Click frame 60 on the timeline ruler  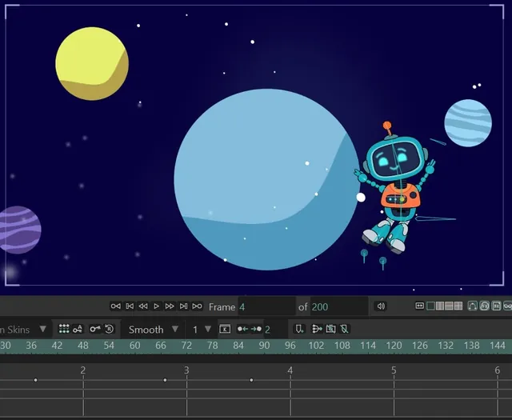(x=135, y=346)
